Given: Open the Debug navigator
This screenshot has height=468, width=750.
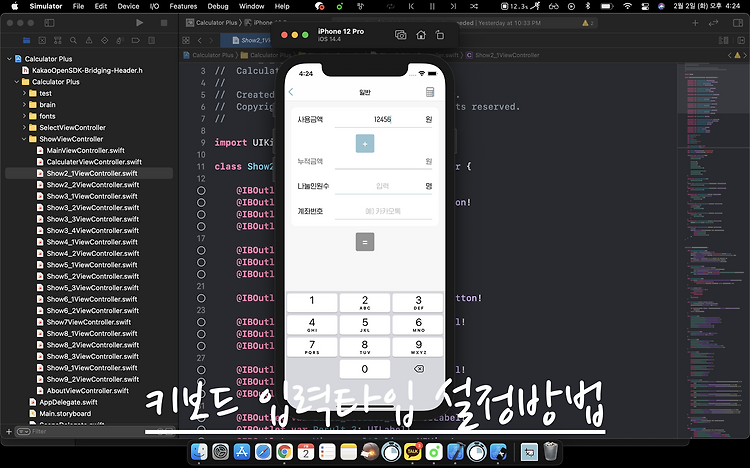Looking at the screenshot, I should [x=120, y=41].
